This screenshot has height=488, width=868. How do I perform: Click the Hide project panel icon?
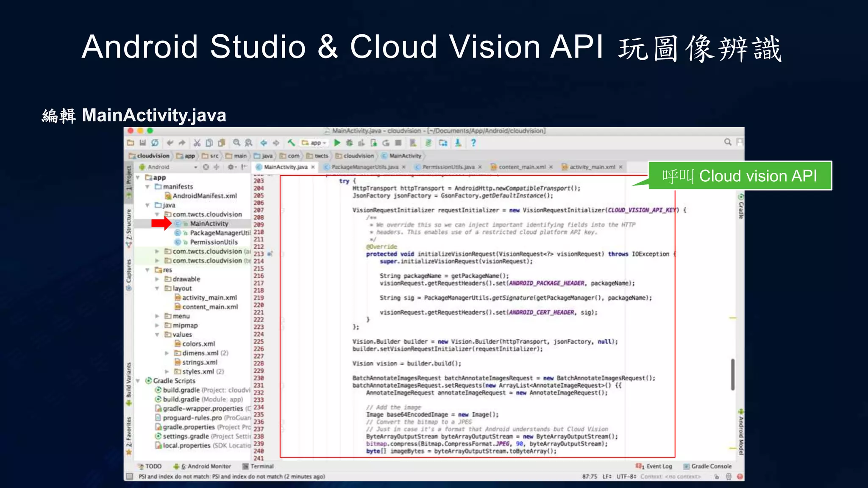pyautogui.click(x=244, y=167)
